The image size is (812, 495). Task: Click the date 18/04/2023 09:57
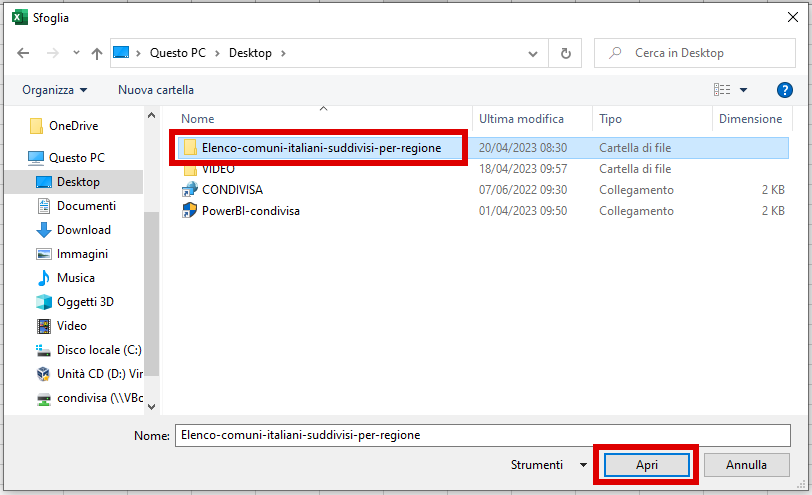coord(523,169)
